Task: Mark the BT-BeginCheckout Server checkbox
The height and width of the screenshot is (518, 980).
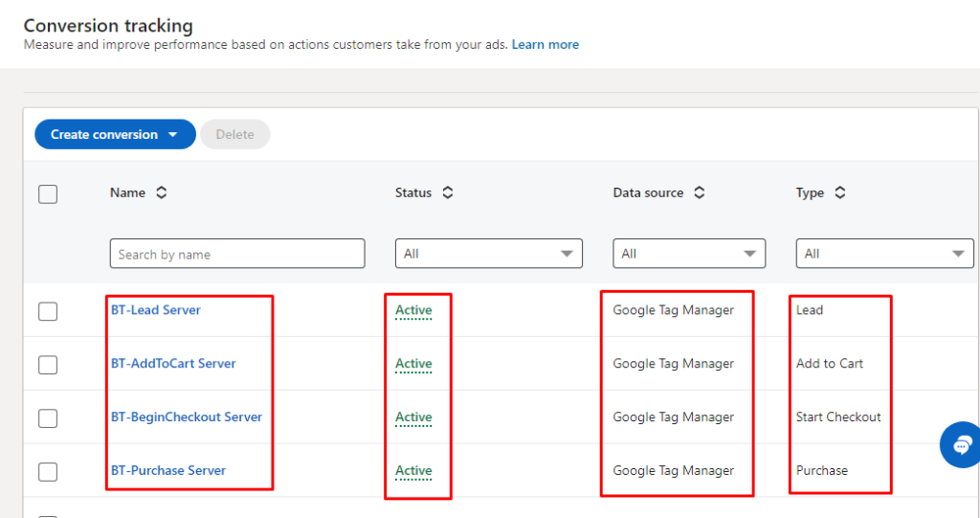Action: (48, 418)
